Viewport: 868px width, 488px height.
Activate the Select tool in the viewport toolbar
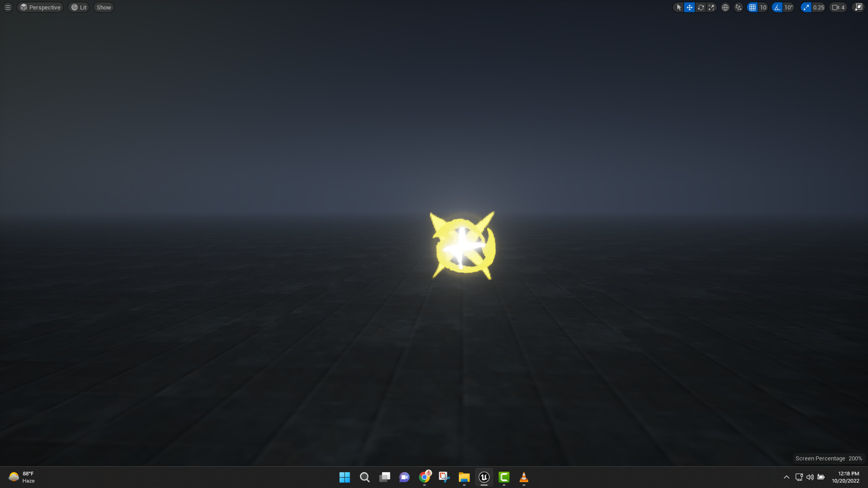point(679,7)
